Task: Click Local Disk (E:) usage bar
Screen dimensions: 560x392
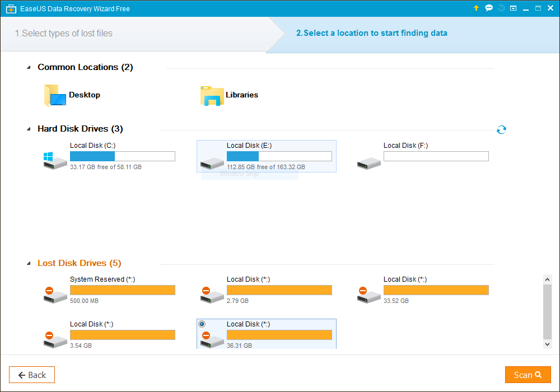Action: [x=279, y=156]
